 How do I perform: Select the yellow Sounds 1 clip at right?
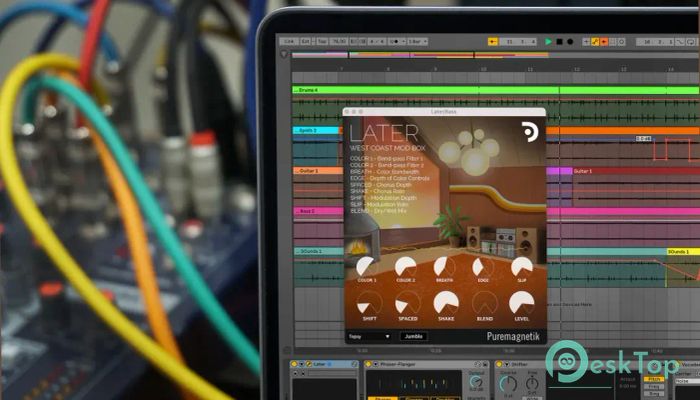click(x=683, y=252)
